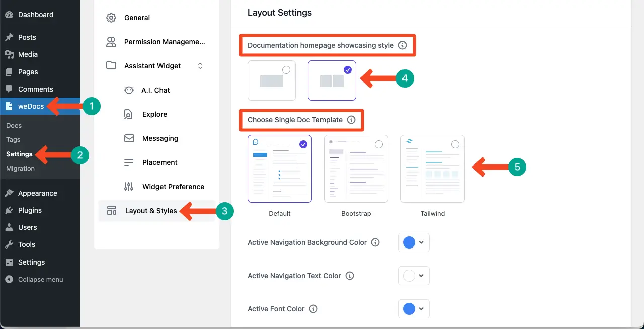Click the Permission Management people icon
The image size is (644, 329).
click(x=111, y=42)
